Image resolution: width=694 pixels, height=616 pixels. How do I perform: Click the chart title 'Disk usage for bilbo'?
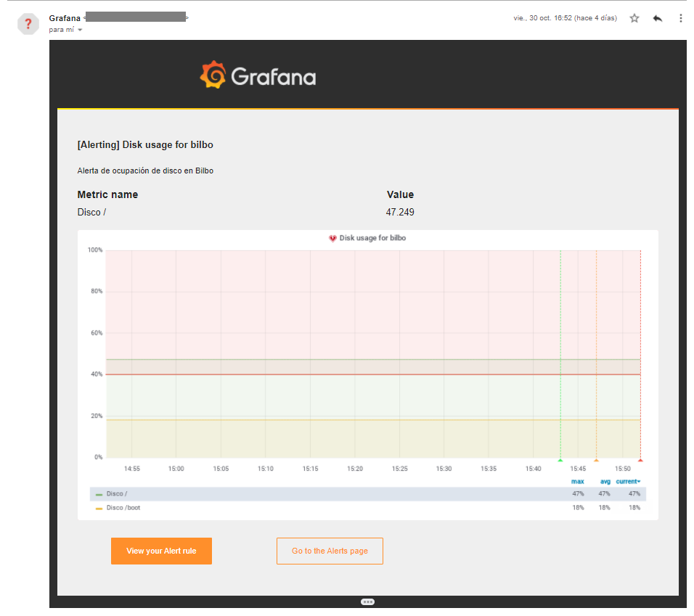pyautogui.click(x=372, y=238)
